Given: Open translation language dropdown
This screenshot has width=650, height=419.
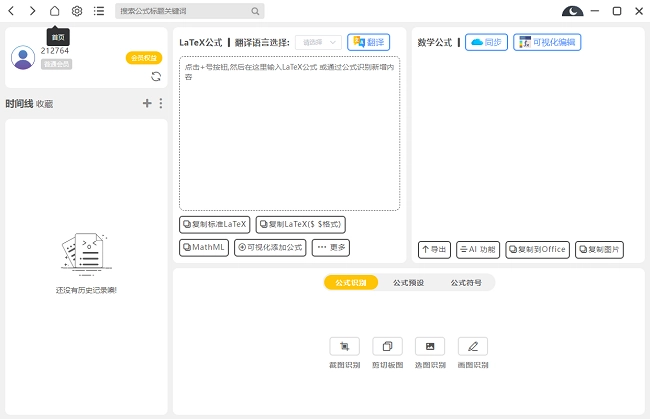Looking at the screenshot, I should [x=318, y=42].
